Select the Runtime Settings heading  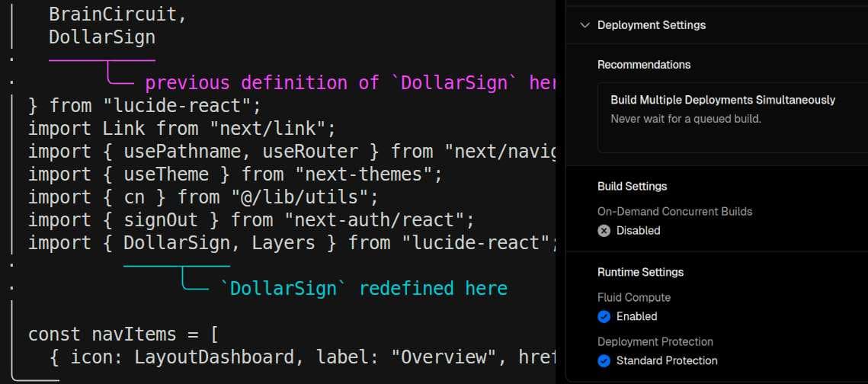[640, 273]
